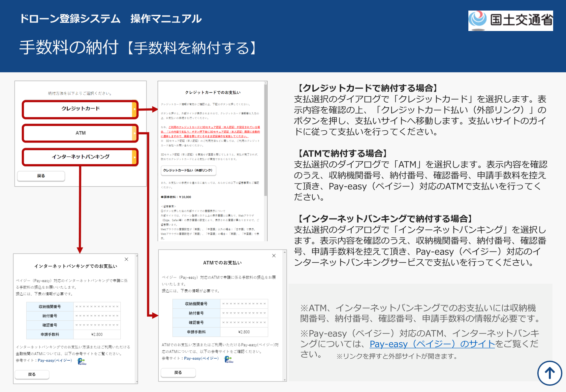Click Pay-easy logo icon in internet banking dialog

[x=81, y=361]
